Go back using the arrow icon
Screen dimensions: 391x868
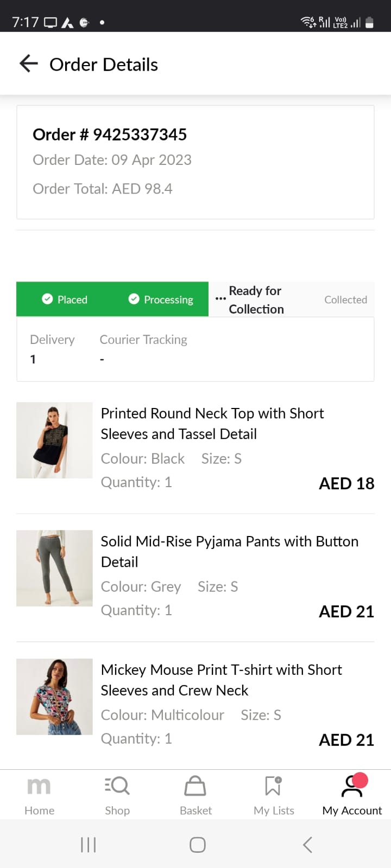click(28, 64)
